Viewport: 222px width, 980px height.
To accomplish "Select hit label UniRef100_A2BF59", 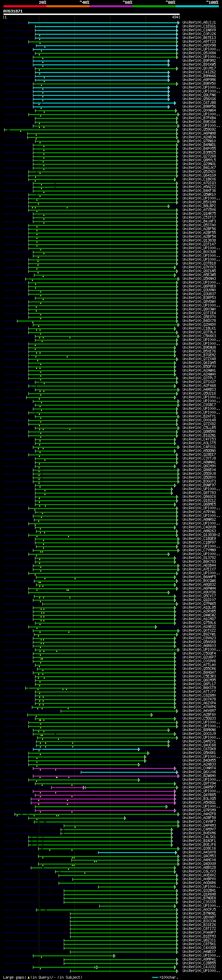I will click(x=199, y=818).
